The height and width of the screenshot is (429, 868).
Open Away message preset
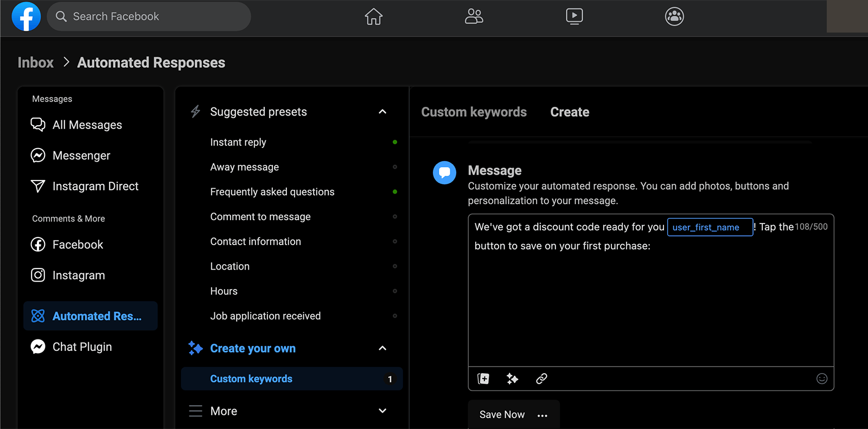tap(245, 167)
